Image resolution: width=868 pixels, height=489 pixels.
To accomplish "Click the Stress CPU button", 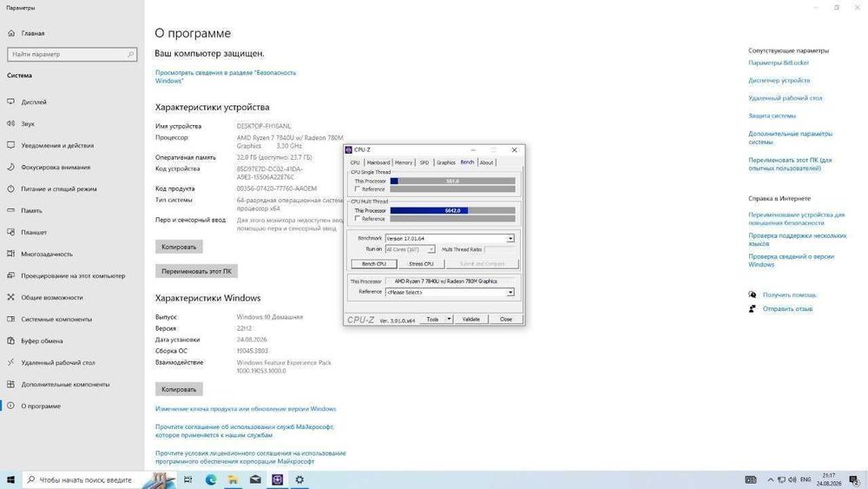I will click(x=421, y=263).
